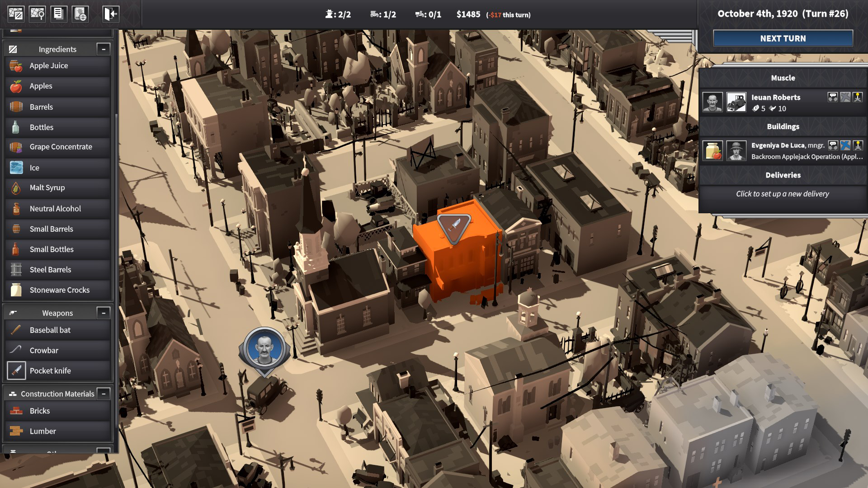Toggle gray crossroads icon for Ieuan Roberts
Viewport: 868px width, 488px height.
(x=845, y=97)
